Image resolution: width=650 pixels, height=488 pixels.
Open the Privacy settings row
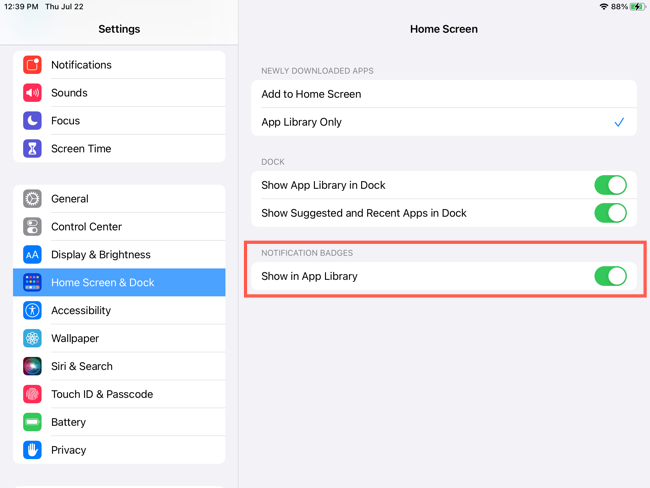coord(69,450)
